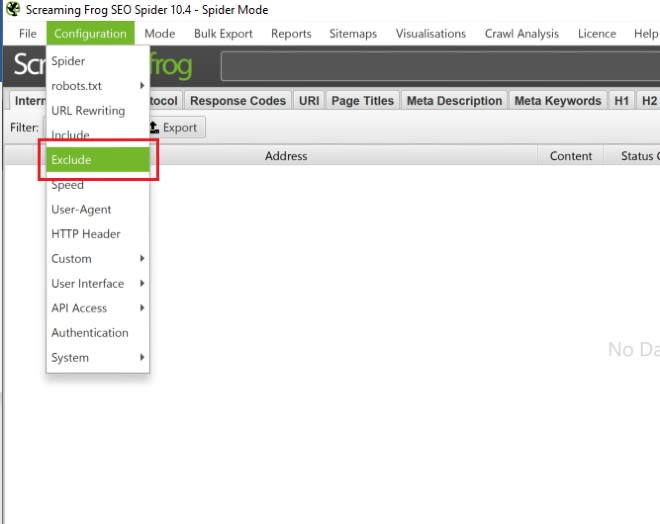Switch to the Response Codes tab
The height and width of the screenshot is (524, 660).
(x=238, y=101)
